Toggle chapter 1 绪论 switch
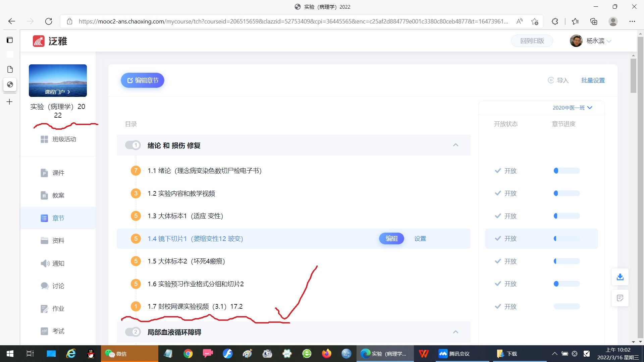 (x=132, y=145)
